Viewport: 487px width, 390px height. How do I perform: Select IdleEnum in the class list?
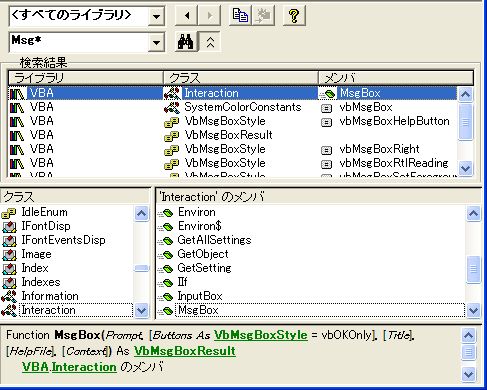pos(44,212)
